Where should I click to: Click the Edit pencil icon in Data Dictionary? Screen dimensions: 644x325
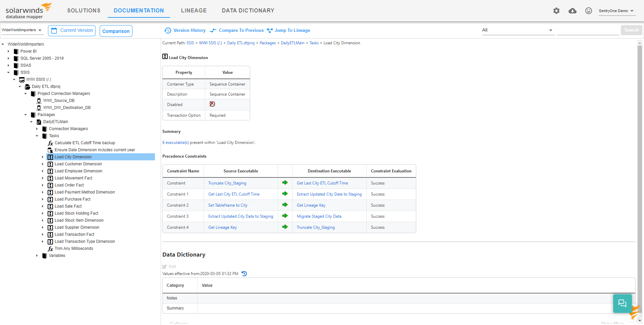click(x=164, y=267)
